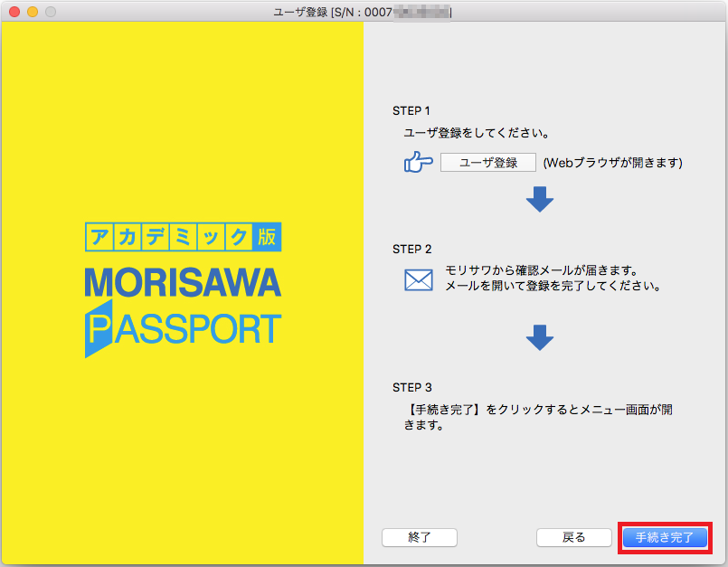
Task: Click the STEP 1 heading
Action: pos(411,111)
